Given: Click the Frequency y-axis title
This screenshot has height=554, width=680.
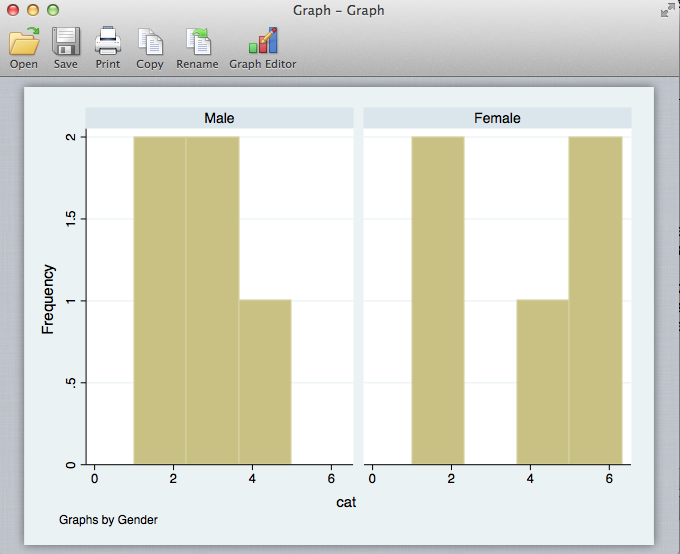Looking at the screenshot, I should 48,298.
